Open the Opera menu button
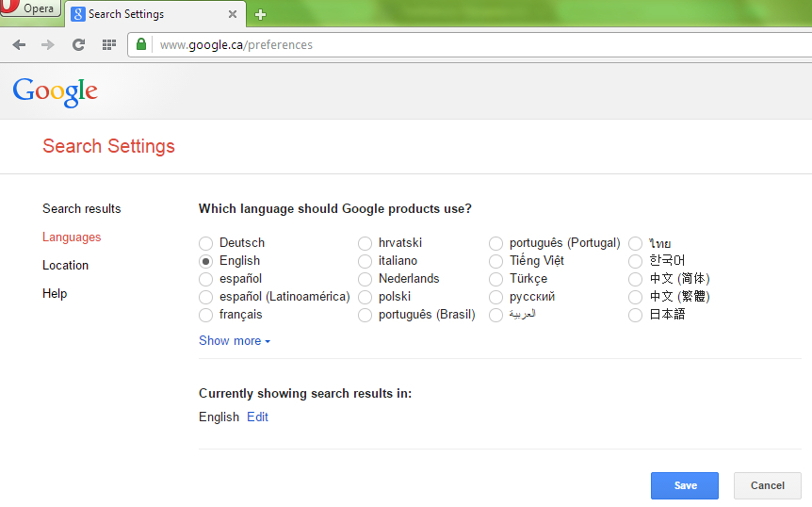The image size is (812, 507). pyautogui.click(x=30, y=8)
